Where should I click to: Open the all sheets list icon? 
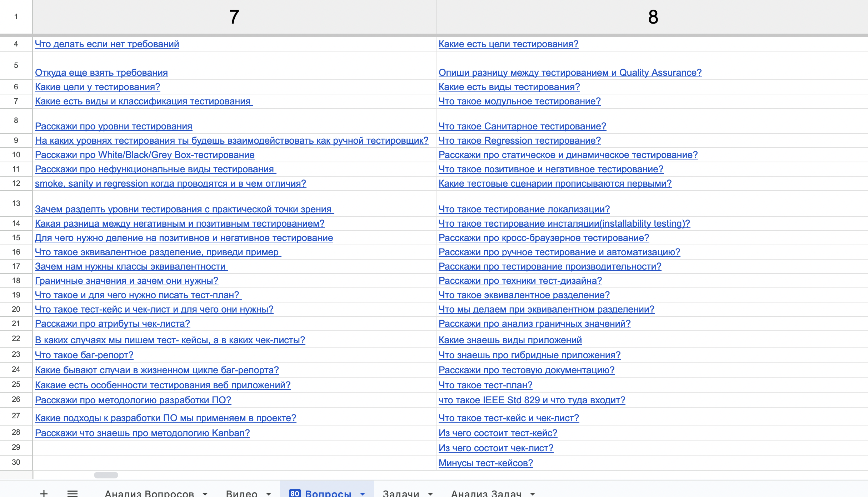click(73, 493)
